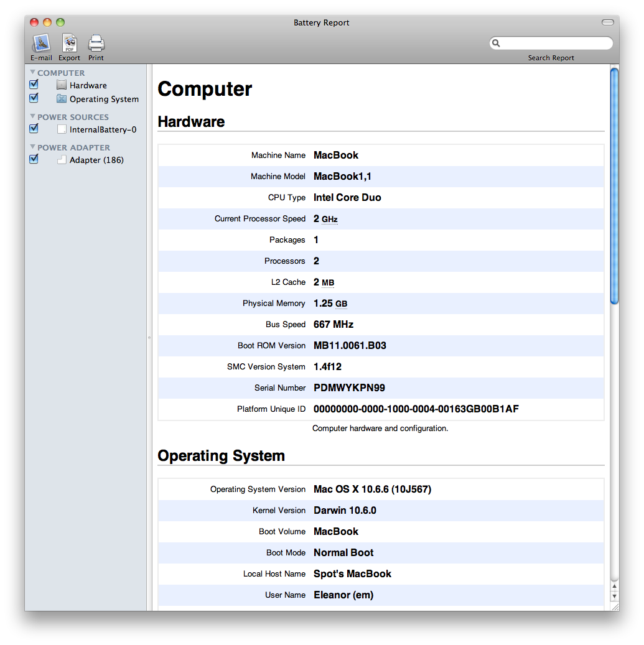Screen dimensions: 644x645
Task: Click the Machine Name label
Action: tap(279, 155)
